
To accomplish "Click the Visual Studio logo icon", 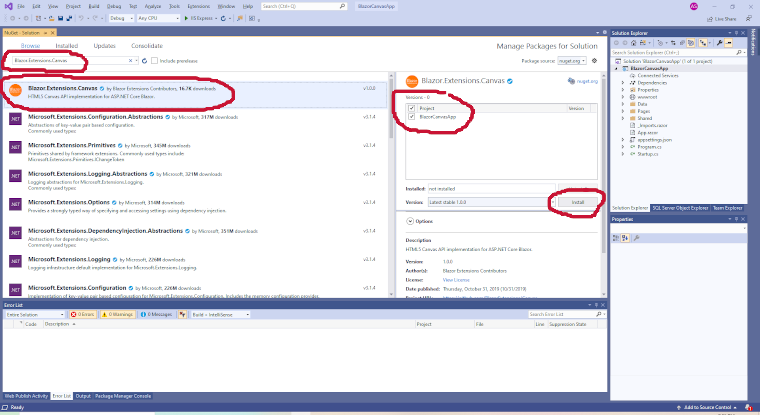I will pyautogui.click(x=8, y=6).
